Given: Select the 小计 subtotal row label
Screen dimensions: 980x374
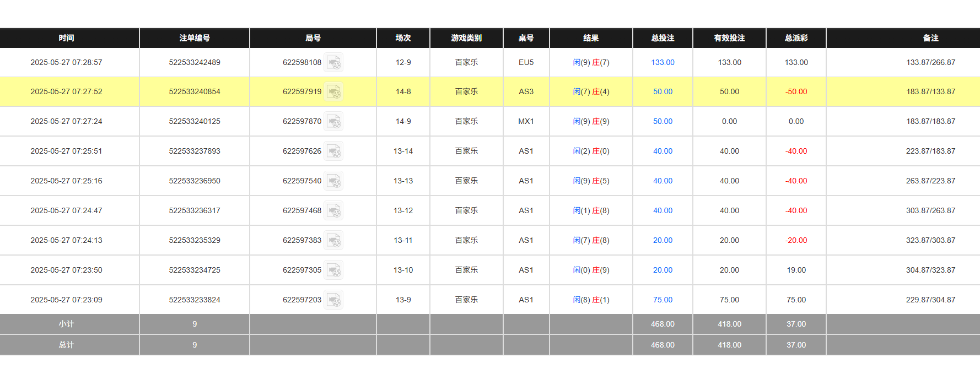Looking at the screenshot, I should tap(67, 324).
